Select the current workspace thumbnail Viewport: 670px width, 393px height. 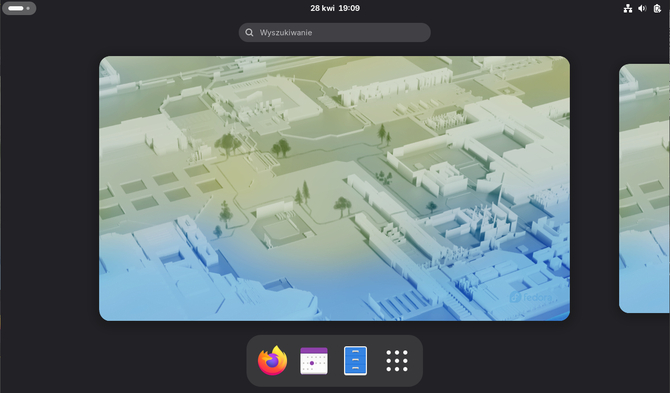[335, 188]
